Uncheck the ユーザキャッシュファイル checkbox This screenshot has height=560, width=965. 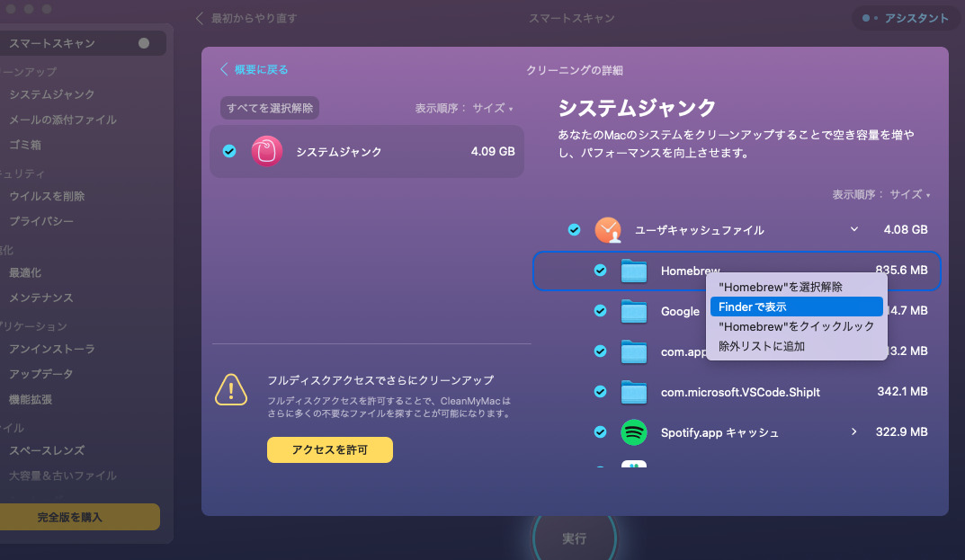pos(574,230)
